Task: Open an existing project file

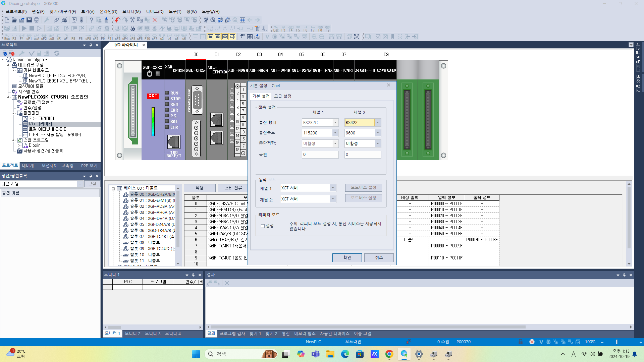Action: click(x=14, y=20)
